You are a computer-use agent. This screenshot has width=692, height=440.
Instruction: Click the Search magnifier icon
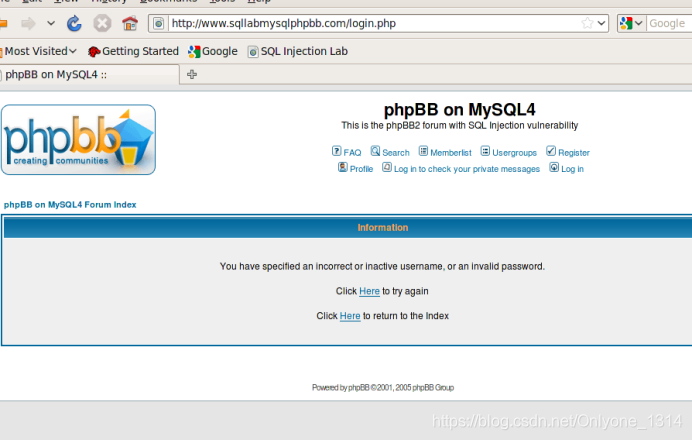[375, 151]
